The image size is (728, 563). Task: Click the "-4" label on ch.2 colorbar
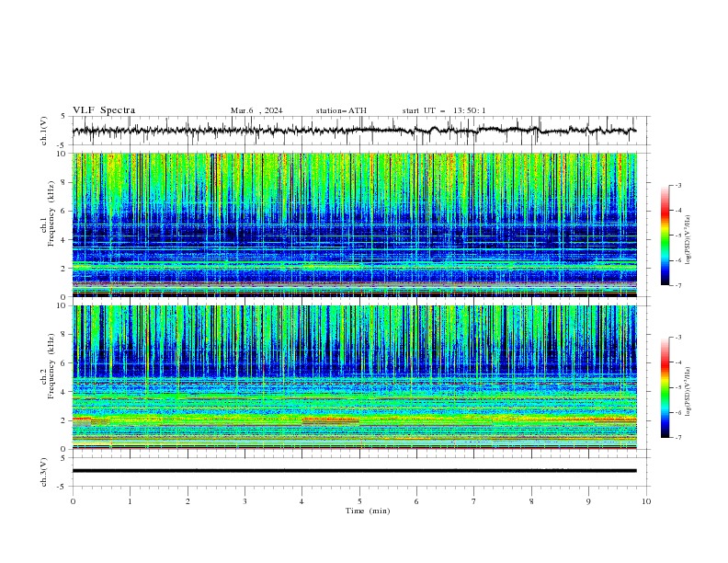click(678, 362)
